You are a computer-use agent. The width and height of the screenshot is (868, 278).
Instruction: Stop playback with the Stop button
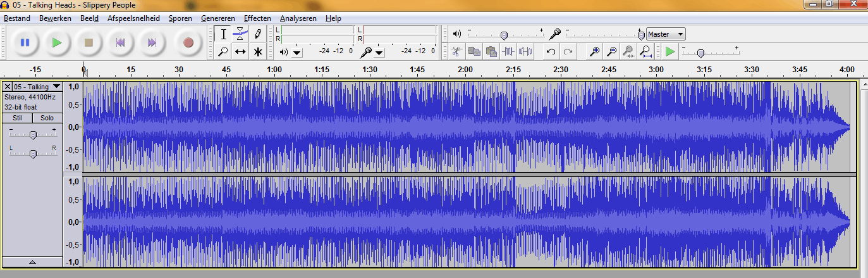point(89,42)
